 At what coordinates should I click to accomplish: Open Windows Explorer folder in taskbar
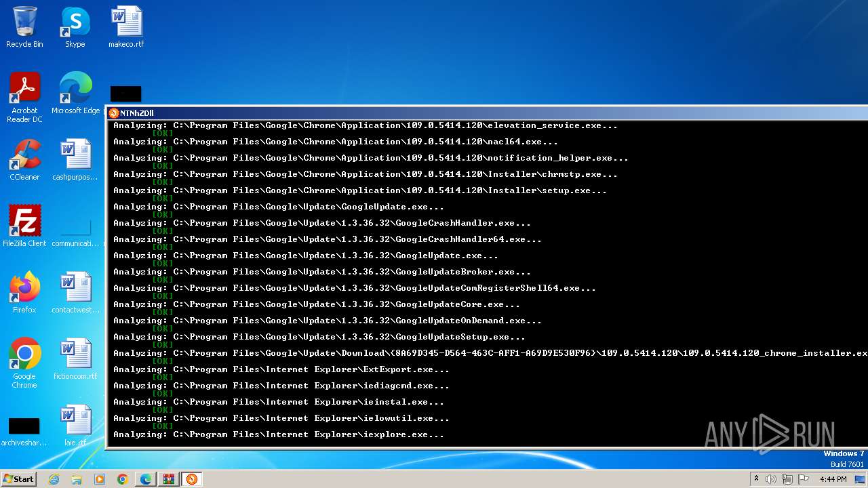(77, 479)
